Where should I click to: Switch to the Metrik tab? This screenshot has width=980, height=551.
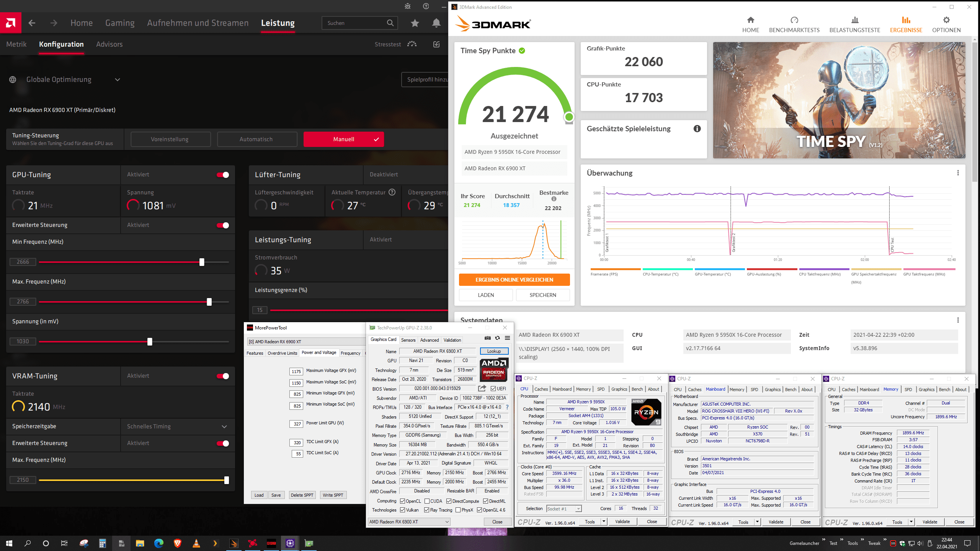click(x=16, y=44)
